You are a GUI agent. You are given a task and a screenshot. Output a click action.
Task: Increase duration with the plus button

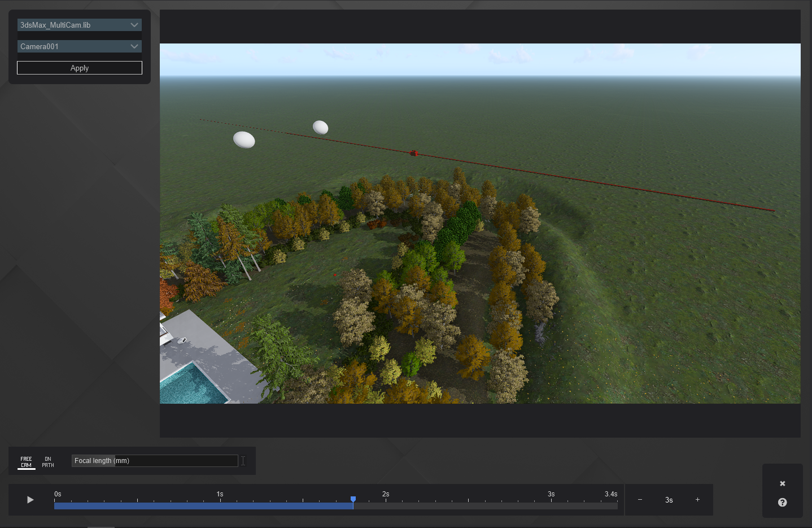click(698, 500)
